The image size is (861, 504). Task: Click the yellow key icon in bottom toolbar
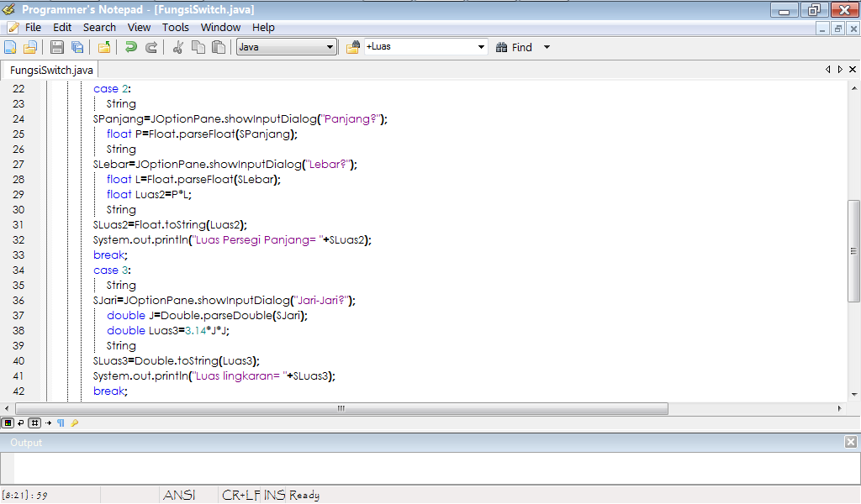pos(75,423)
